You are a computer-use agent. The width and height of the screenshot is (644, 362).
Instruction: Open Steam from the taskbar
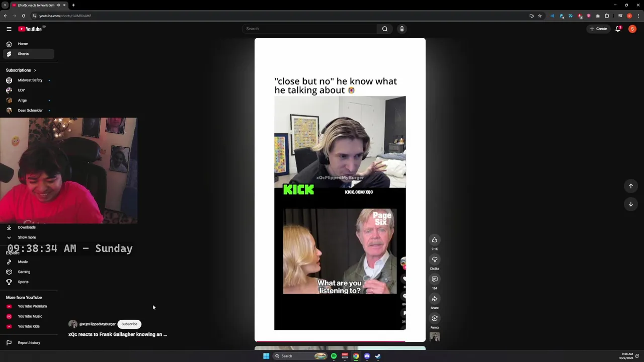378,356
